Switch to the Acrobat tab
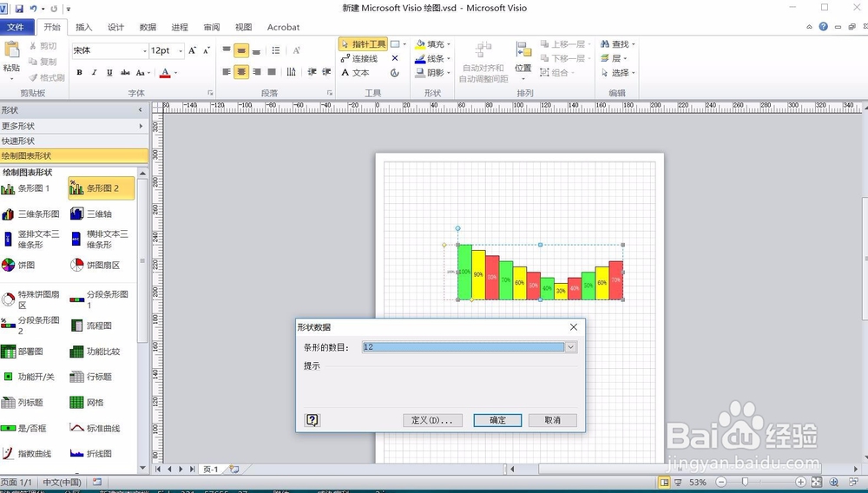This screenshot has height=493, width=868. pos(284,27)
